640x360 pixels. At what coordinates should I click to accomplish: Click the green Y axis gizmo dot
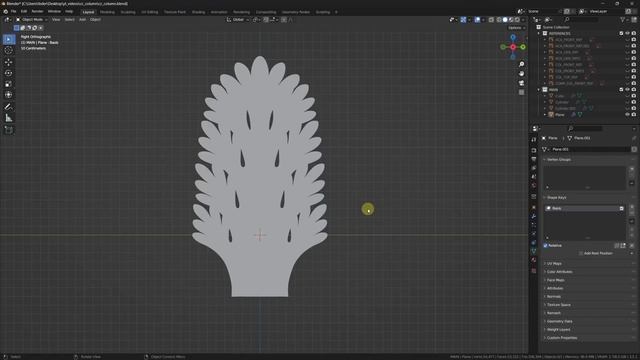pyautogui.click(x=523, y=47)
